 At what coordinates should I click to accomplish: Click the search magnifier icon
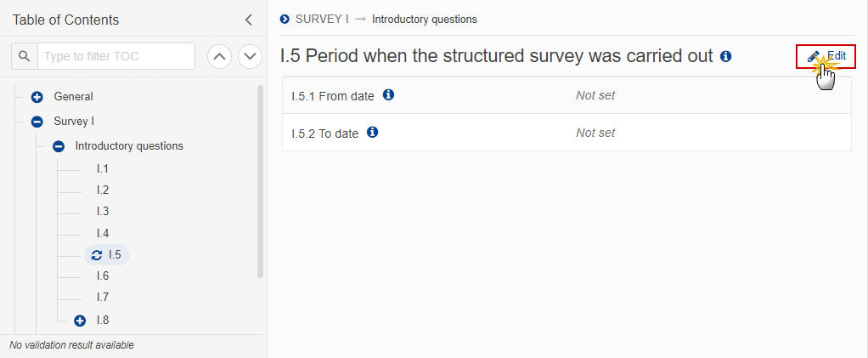(x=25, y=56)
